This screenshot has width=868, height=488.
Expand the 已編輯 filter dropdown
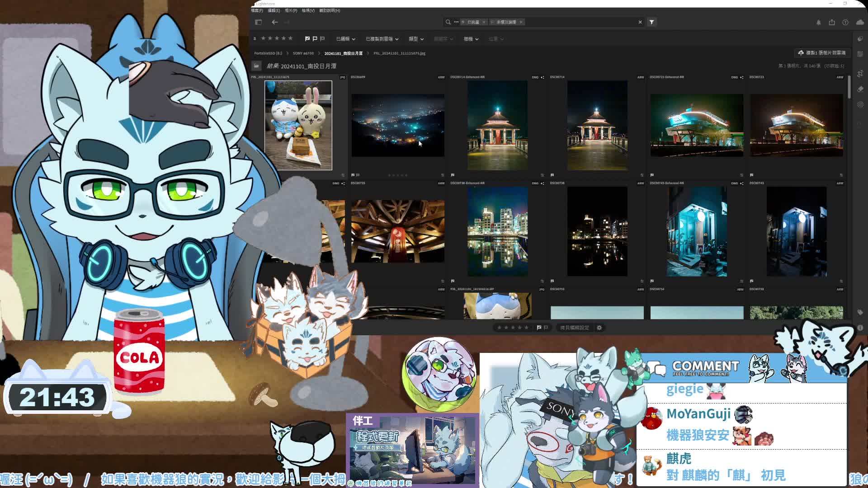click(x=345, y=39)
